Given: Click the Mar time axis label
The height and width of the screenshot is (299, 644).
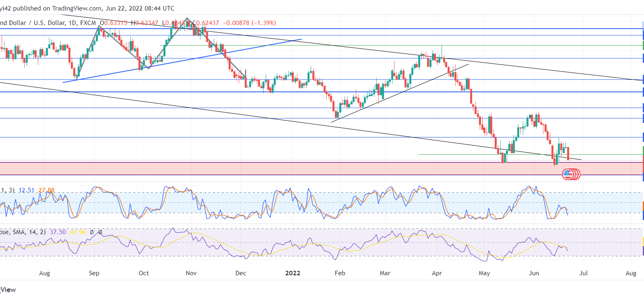Looking at the screenshot, I should [x=385, y=273].
